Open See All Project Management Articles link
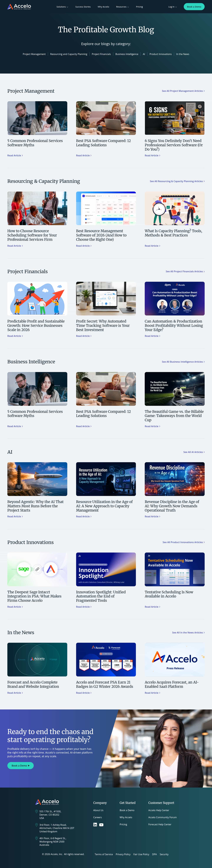Viewport: 212px width, 868px height. [x=183, y=91]
